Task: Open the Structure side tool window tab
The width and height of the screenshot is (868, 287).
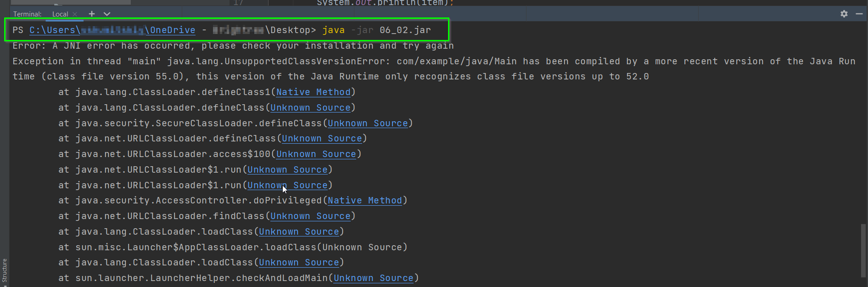Action: coord(5,270)
